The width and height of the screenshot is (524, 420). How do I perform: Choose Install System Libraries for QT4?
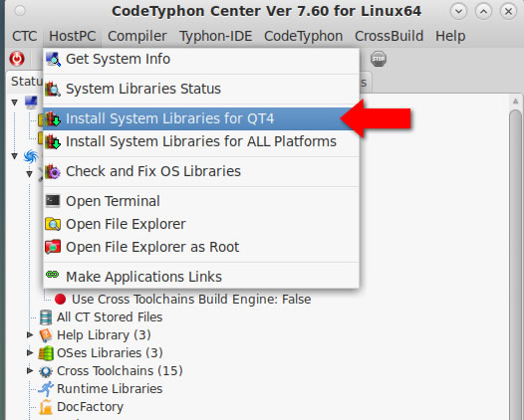coord(201,118)
